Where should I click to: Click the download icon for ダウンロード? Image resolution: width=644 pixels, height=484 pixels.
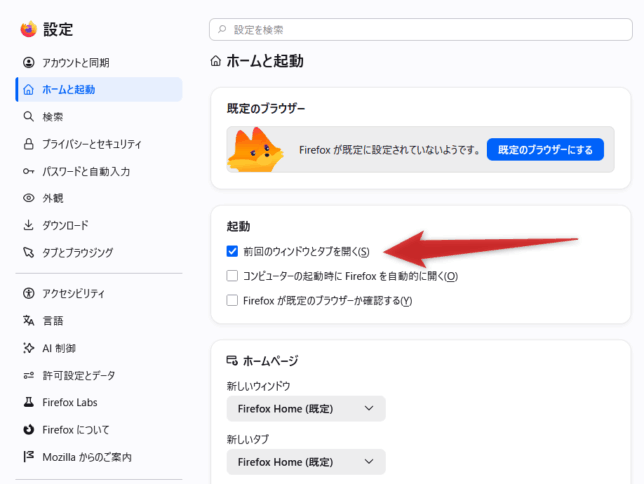coord(28,225)
